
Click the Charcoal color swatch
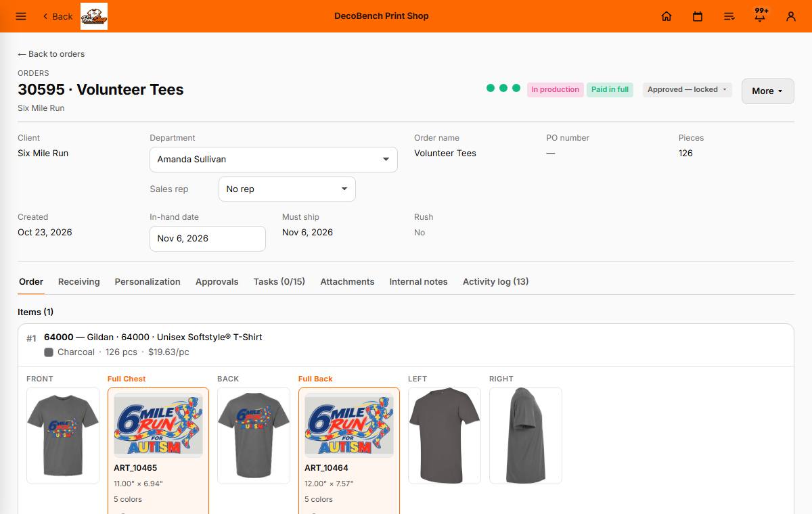click(x=49, y=352)
